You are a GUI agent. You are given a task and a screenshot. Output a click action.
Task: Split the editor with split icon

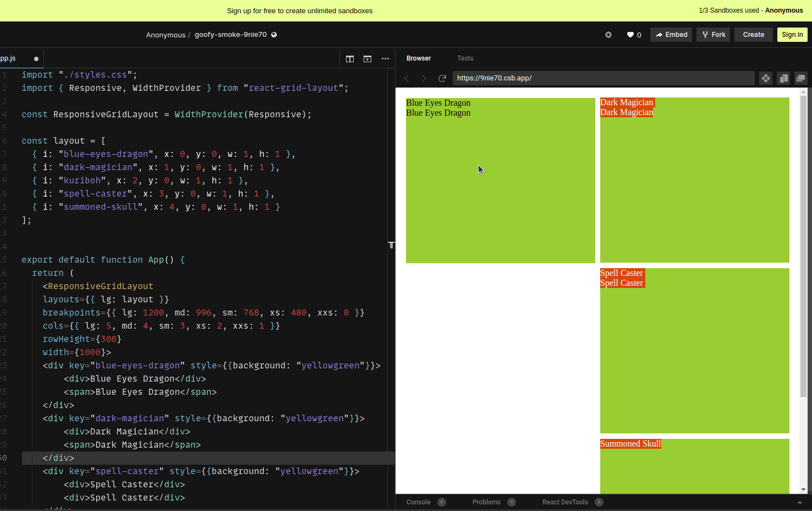[350, 59]
